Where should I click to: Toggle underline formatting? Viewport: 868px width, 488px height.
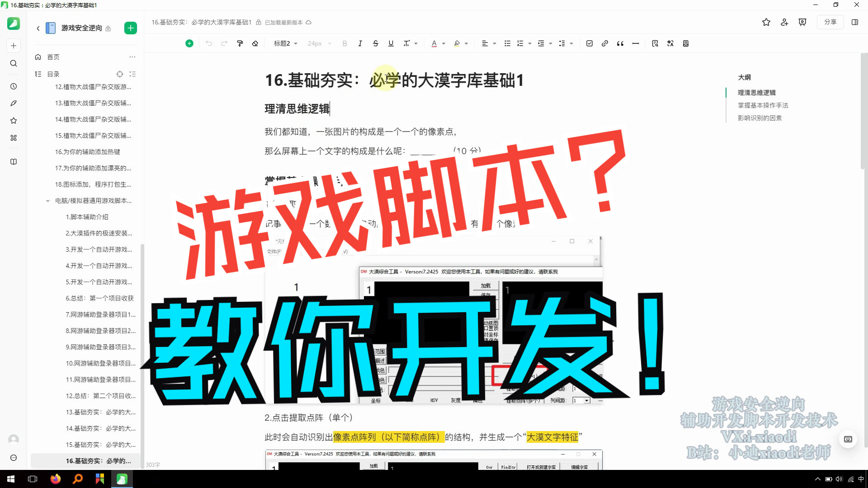tap(391, 43)
